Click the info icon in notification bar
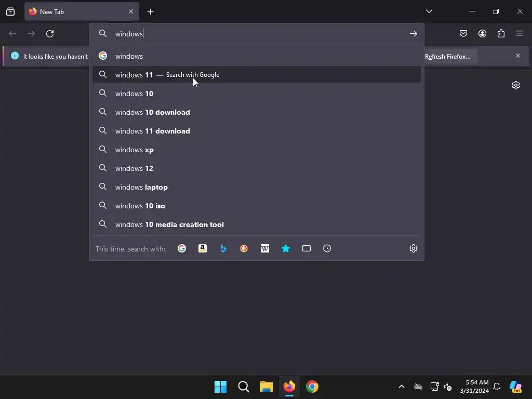The width and height of the screenshot is (532, 399). (15, 56)
